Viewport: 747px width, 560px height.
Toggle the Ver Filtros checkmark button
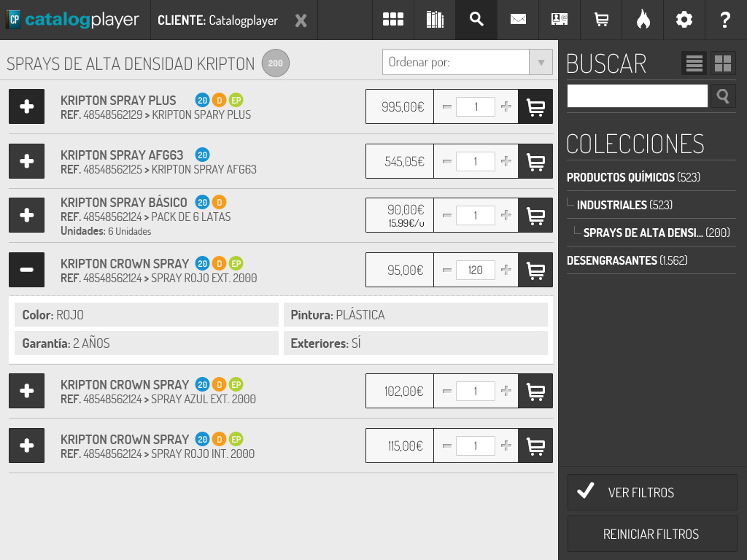coord(652,492)
